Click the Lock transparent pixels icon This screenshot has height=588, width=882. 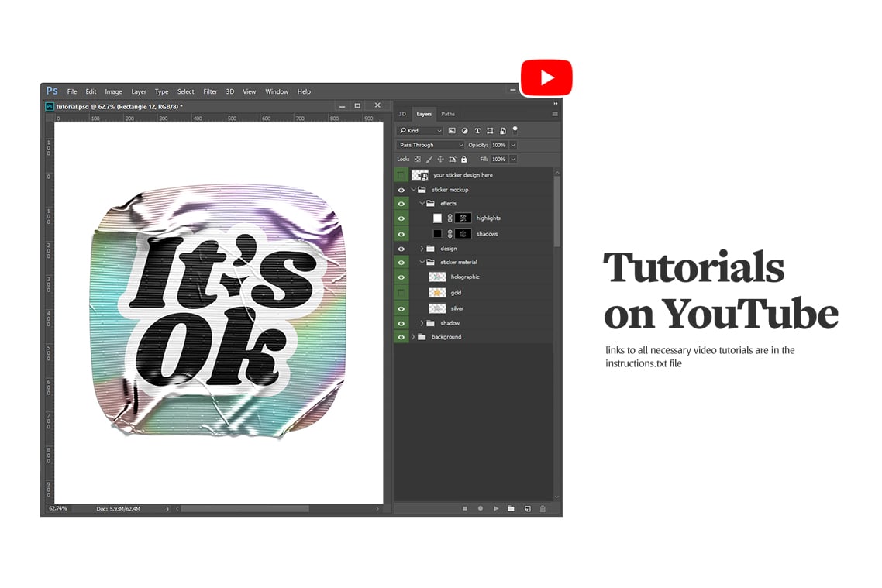418,158
